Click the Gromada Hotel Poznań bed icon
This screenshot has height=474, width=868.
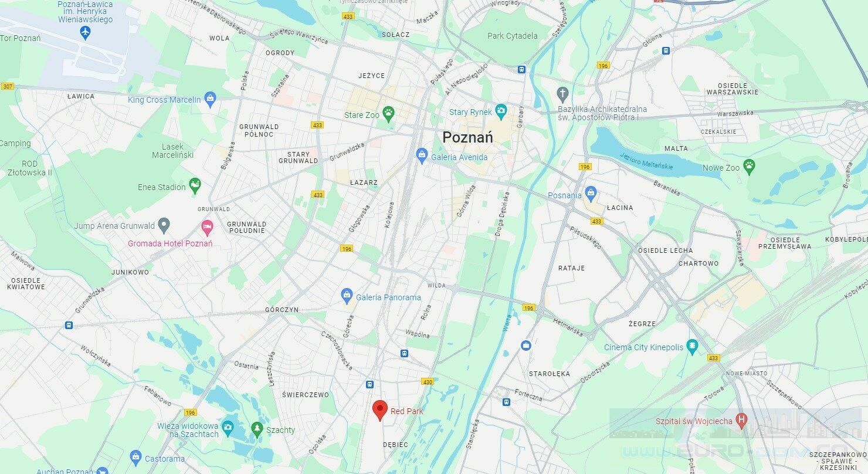pyautogui.click(x=206, y=226)
